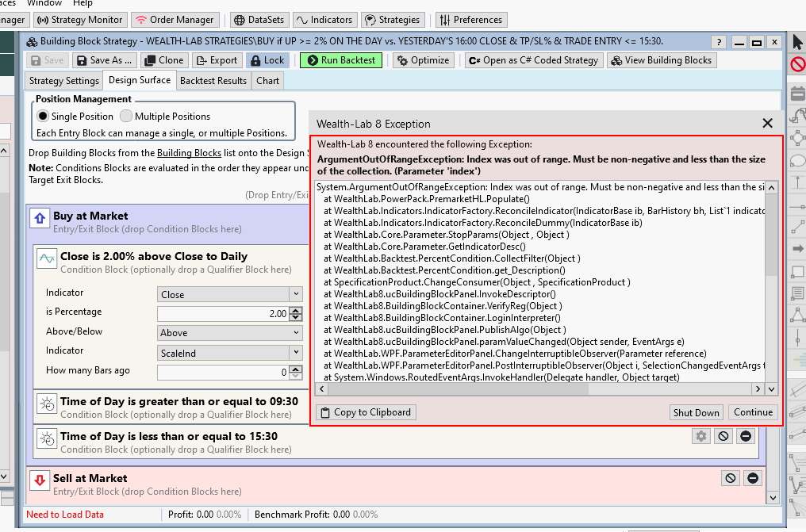Click the disabled Save button

(48, 60)
